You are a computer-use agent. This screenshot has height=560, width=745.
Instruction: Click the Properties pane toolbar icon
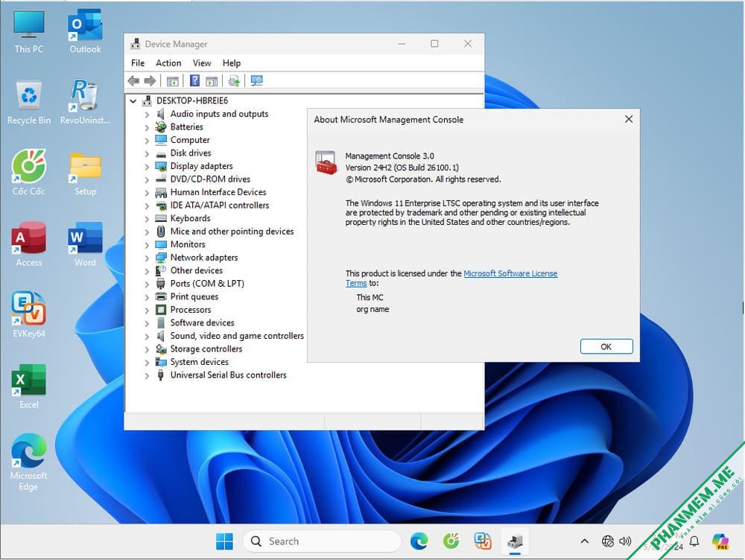coord(212,80)
